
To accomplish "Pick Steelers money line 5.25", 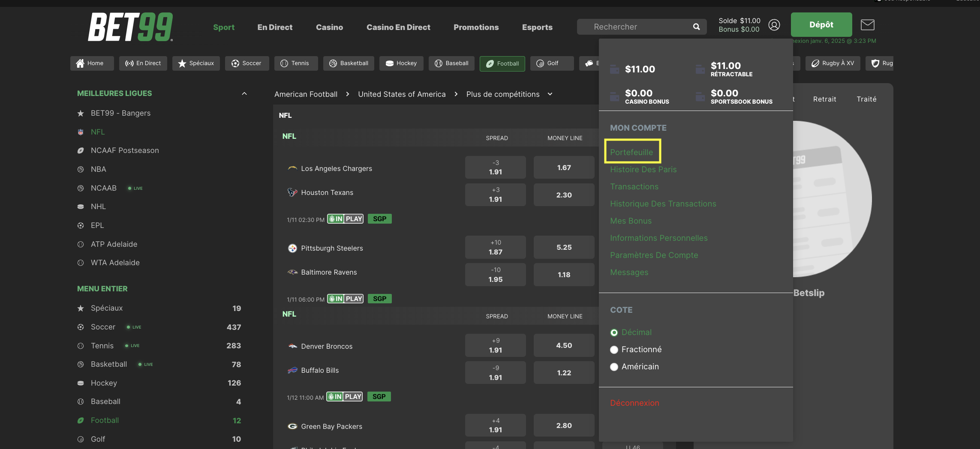I will [564, 247].
